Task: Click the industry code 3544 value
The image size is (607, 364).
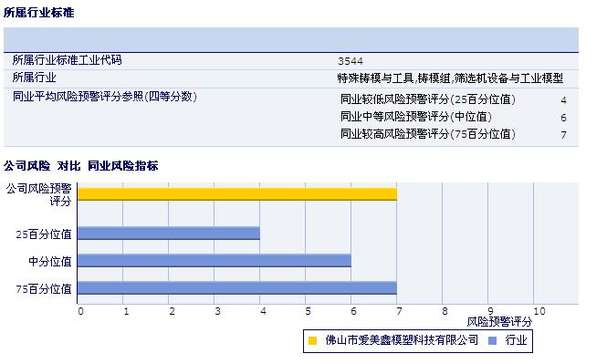Action: click(351, 61)
